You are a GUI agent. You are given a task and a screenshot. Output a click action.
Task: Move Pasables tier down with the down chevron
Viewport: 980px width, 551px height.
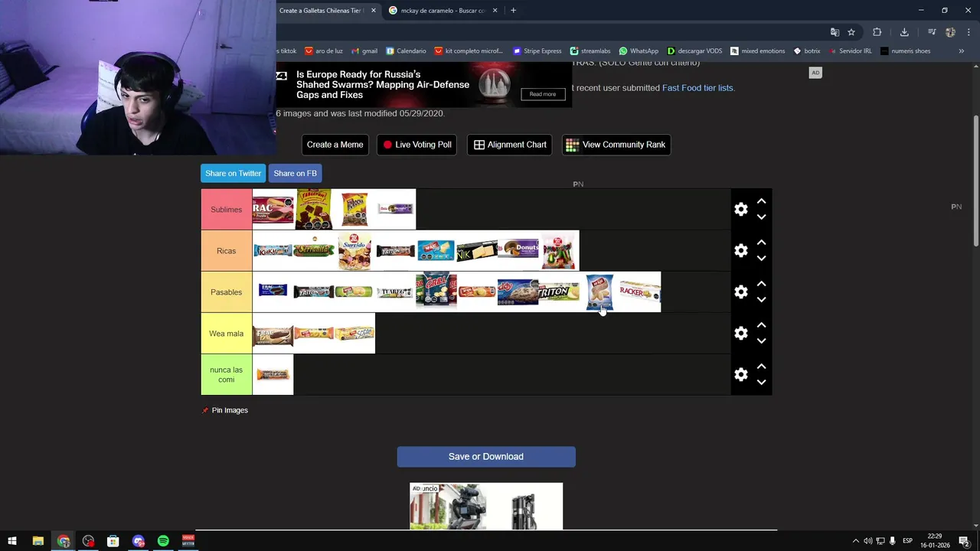pyautogui.click(x=761, y=300)
